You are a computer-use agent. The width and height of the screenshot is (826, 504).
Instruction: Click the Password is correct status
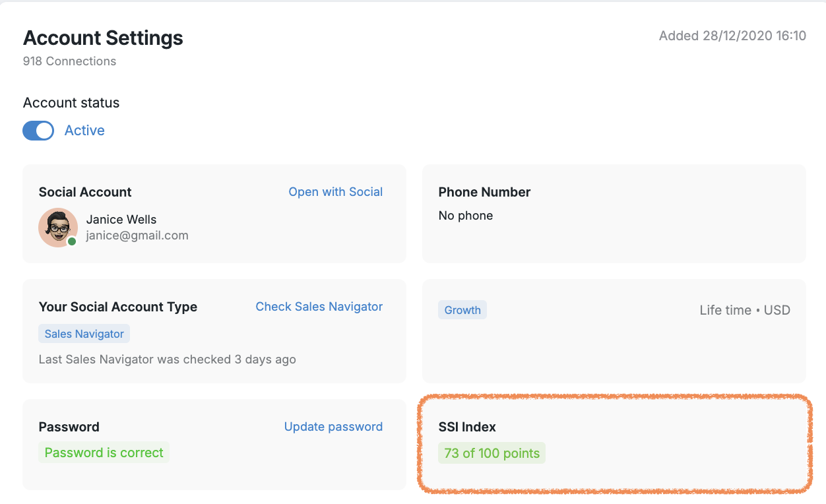tap(104, 453)
